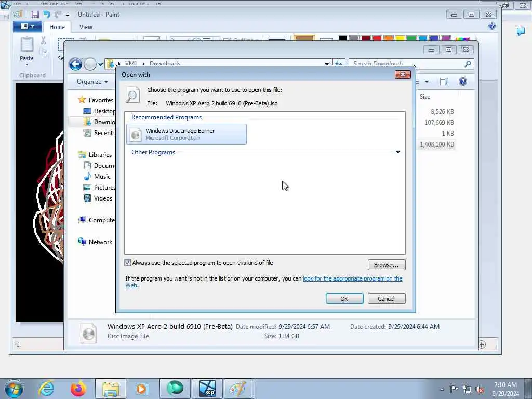Click the Redo arrow in Paint's title bar
Viewport: 532px width, 399px height.
pyautogui.click(x=58, y=14)
